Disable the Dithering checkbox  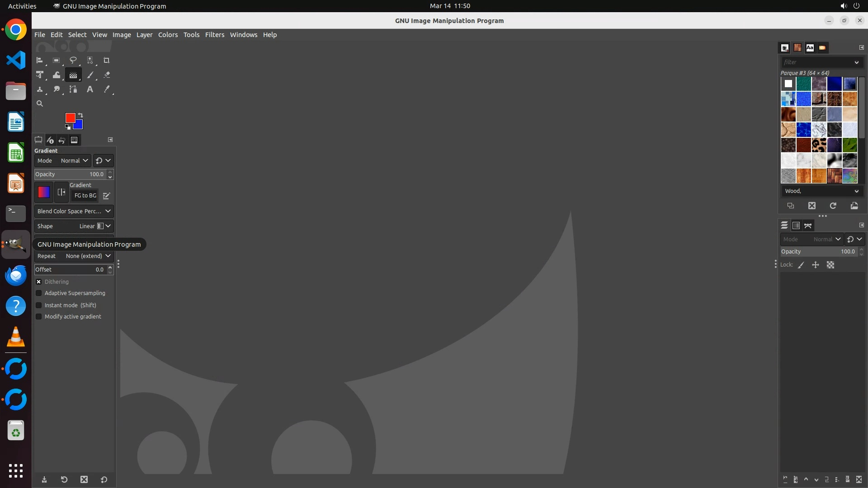click(39, 282)
